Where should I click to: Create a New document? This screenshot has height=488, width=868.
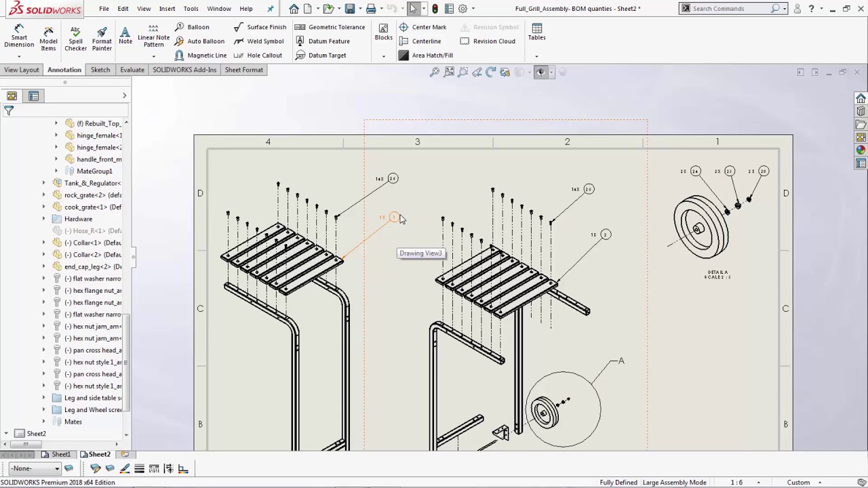(308, 9)
